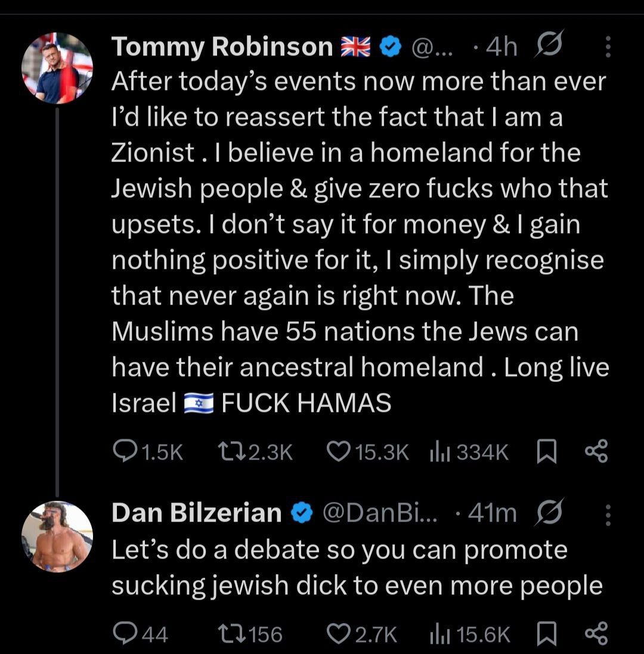Open Dan Bilzerian's profile picture
The width and height of the screenshot is (644, 654).
point(57,537)
